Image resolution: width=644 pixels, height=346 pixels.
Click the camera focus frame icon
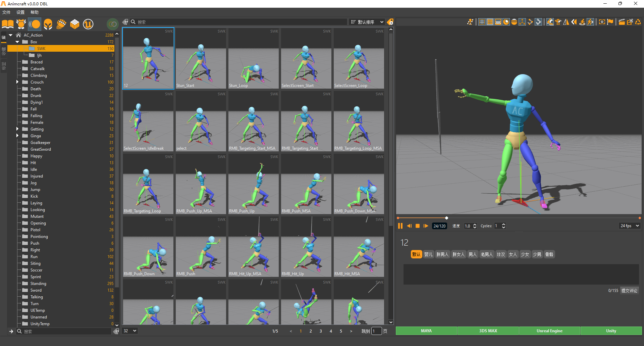[602, 22]
